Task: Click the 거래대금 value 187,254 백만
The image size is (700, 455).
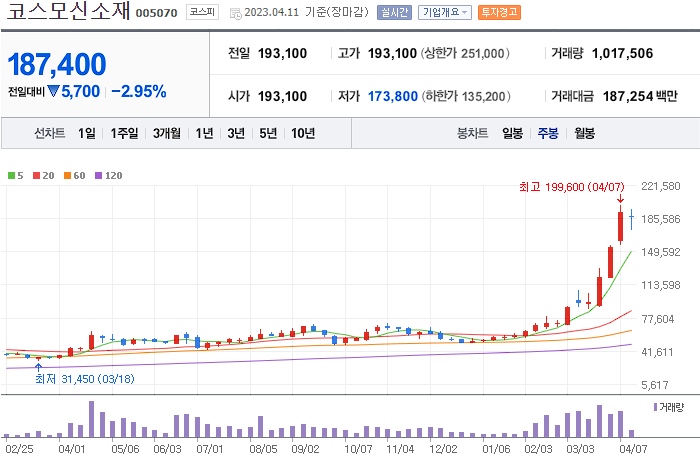Action: [640, 96]
